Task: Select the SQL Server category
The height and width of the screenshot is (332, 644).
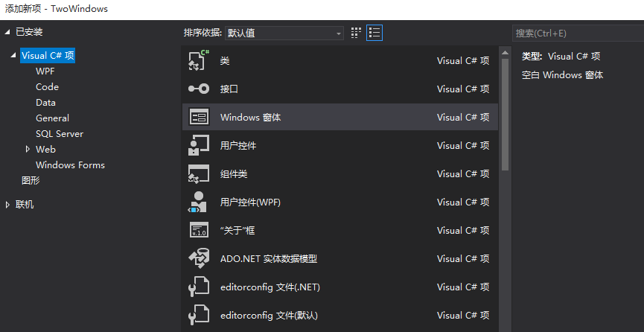Action: point(60,134)
